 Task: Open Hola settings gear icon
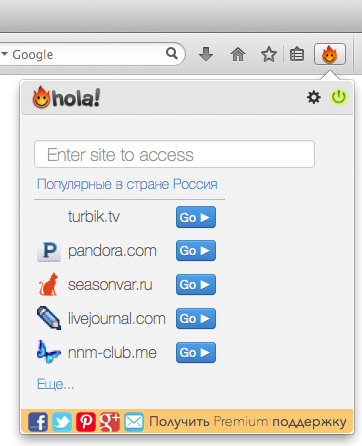tap(314, 97)
